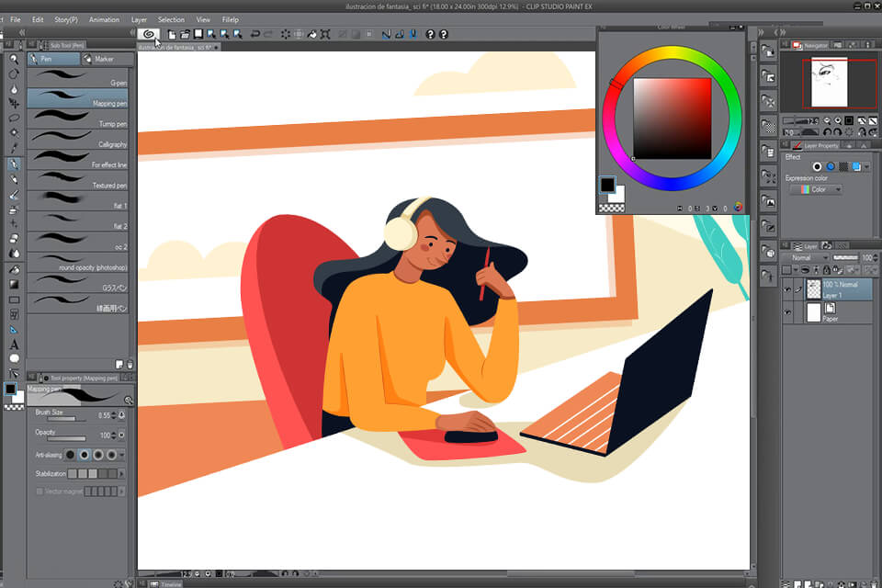Choose the round opacity (photoshop) brush
Viewport: 882px width, 588px height.
(77, 263)
